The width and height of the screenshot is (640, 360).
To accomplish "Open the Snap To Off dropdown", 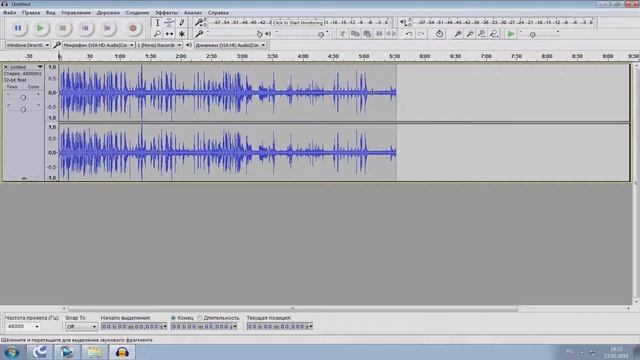I will [81, 327].
